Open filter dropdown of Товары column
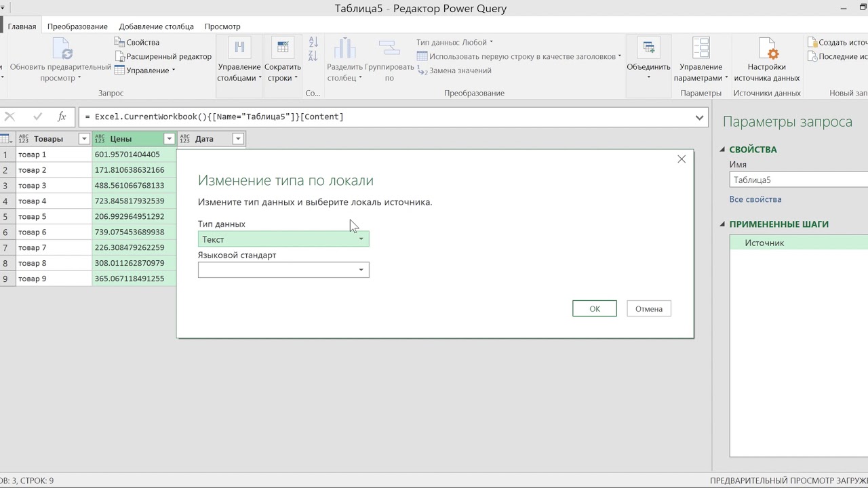The width and height of the screenshot is (868, 488). [x=84, y=139]
